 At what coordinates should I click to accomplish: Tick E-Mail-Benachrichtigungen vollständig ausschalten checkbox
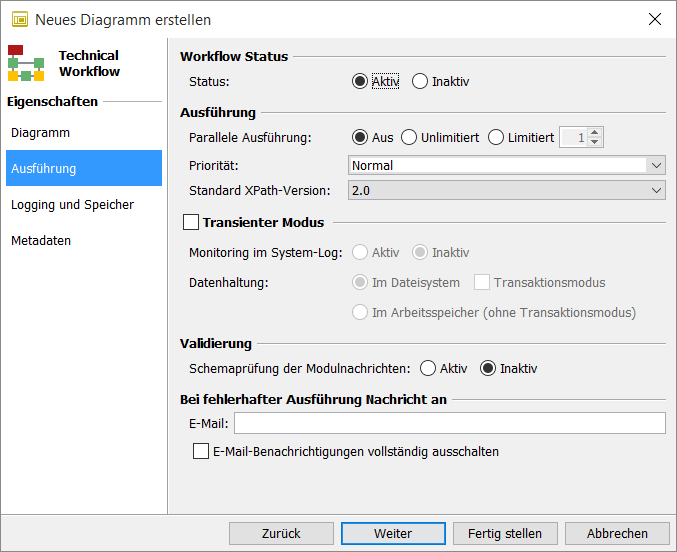click(201, 451)
